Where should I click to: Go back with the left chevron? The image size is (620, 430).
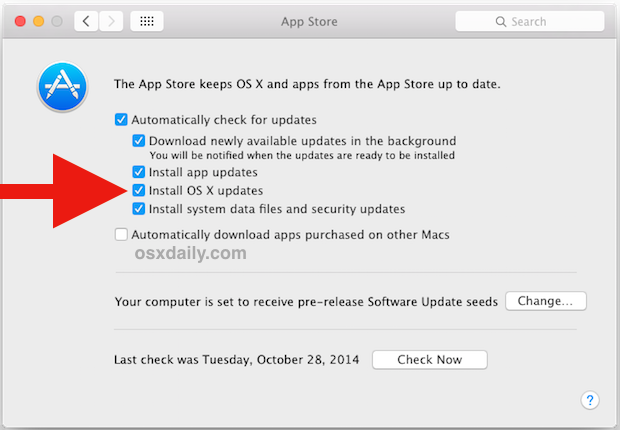click(x=86, y=21)
